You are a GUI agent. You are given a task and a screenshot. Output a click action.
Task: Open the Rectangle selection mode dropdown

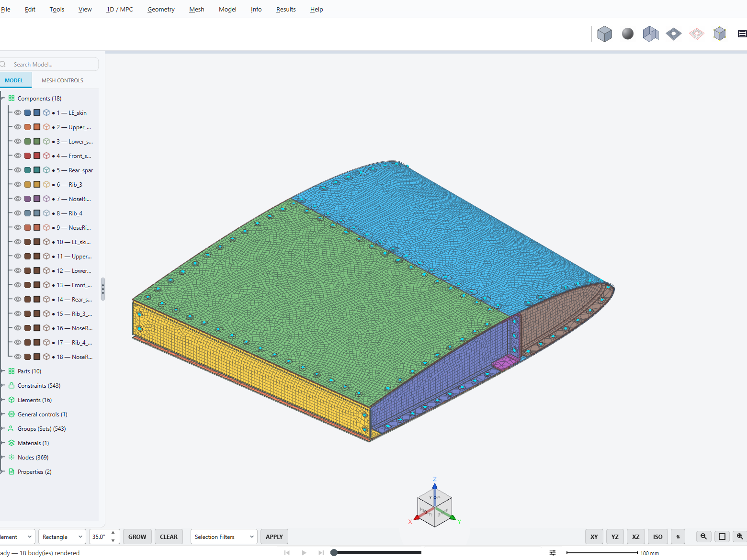tap(62, 537)
